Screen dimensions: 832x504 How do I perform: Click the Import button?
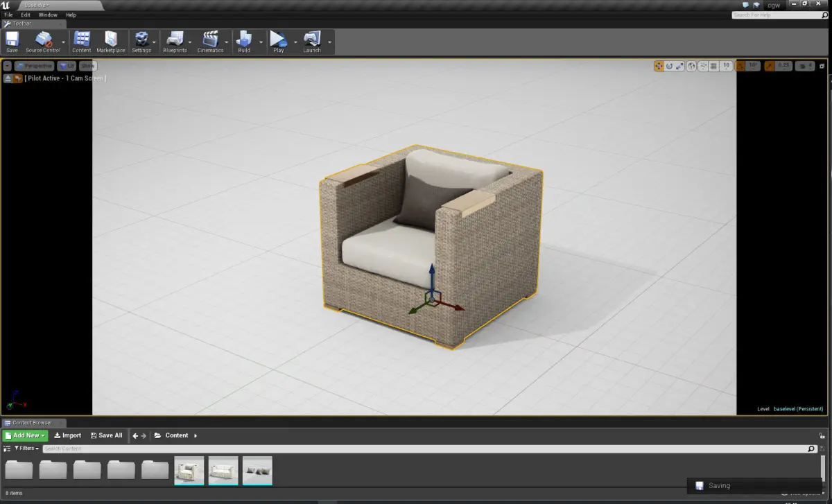[67, 435]
